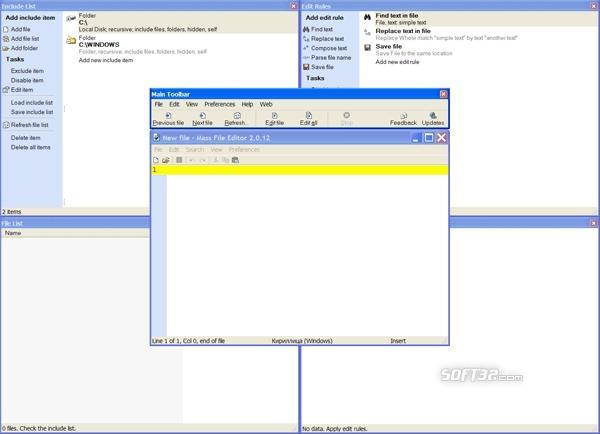Open the File menu in the Main Toolbar
Image resolution: width=600 pixels, height=434 pixels.
click(x=158, y=104)
